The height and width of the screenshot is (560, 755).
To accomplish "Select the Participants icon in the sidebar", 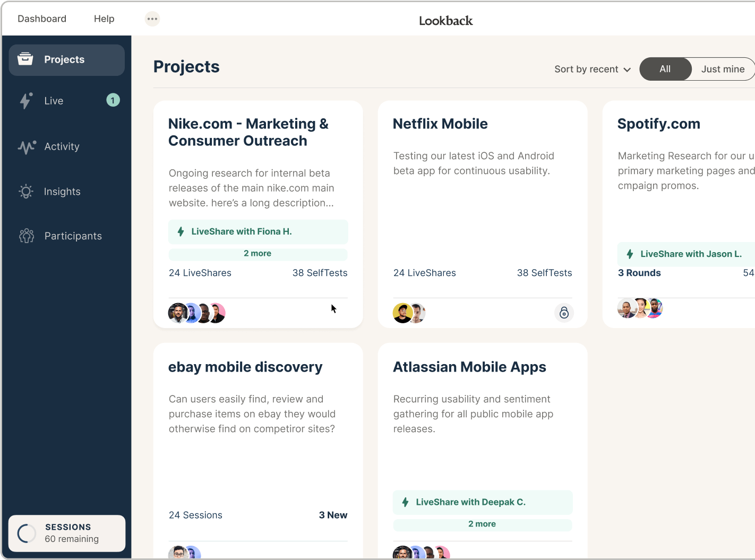I will [25, 236].
